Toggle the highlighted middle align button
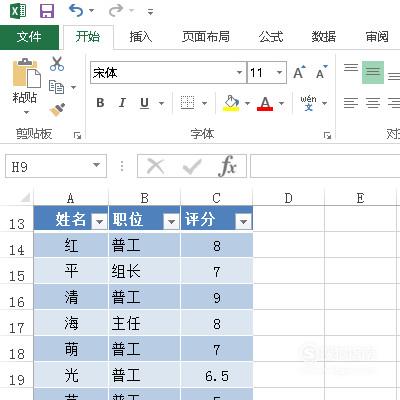This screenshot has width=400, height=400. (x=373, y=72)
